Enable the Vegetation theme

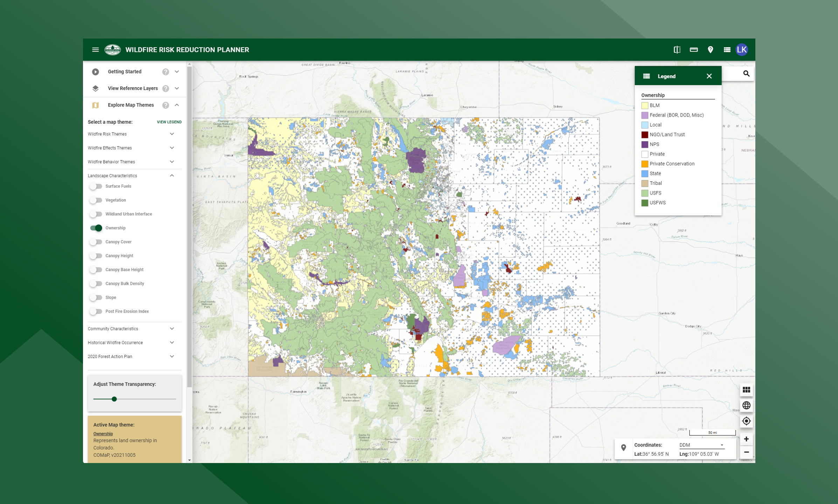[x=96, y=200]
